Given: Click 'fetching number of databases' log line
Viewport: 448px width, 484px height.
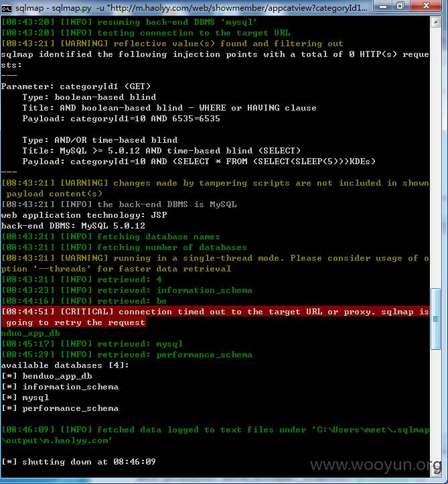Looking at the screenshot, I should (124, 247).
